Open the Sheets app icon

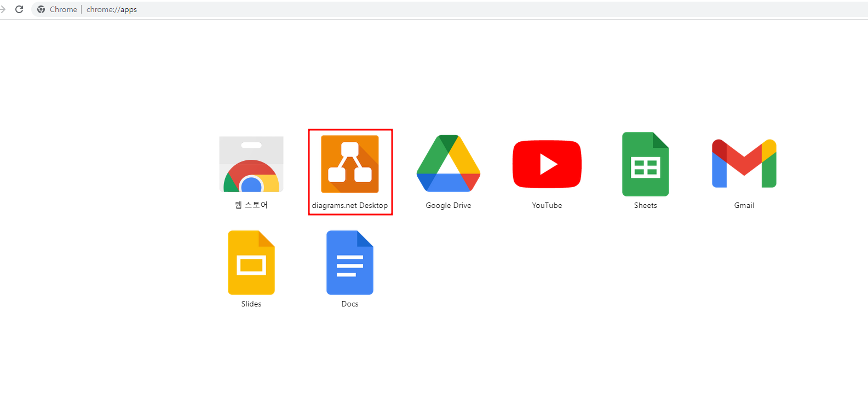click(646, 164)
